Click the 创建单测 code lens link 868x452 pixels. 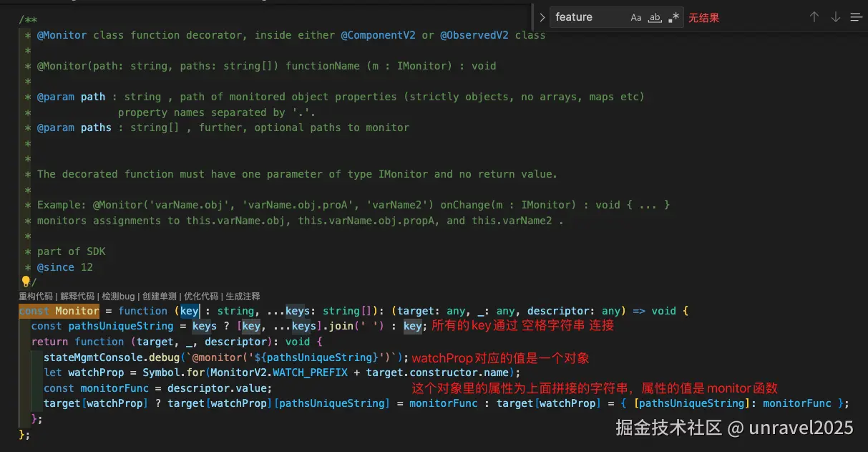160,297
